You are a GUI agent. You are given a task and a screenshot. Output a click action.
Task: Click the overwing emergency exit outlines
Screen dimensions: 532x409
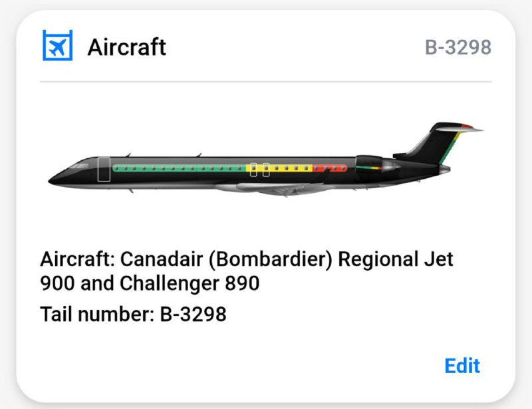point(260,170)
